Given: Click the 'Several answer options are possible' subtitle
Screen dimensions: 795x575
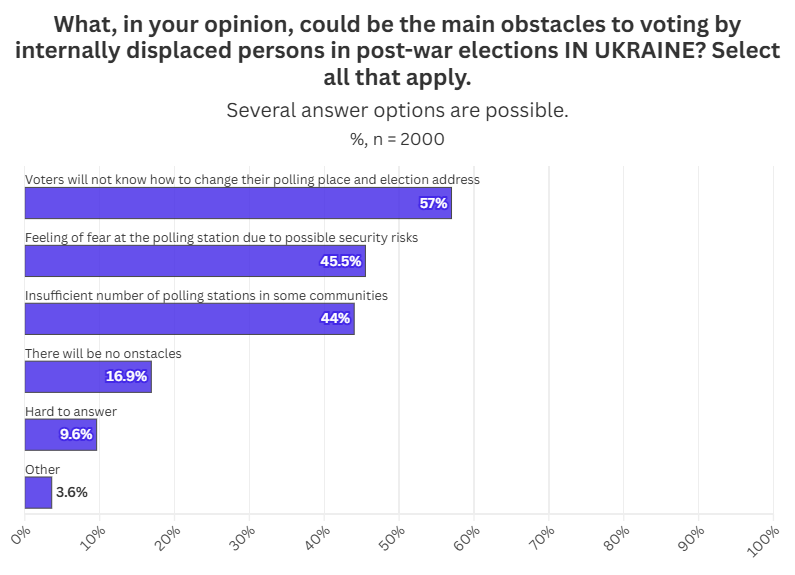Looking at the screenshot, I should [x=397, y=110].
